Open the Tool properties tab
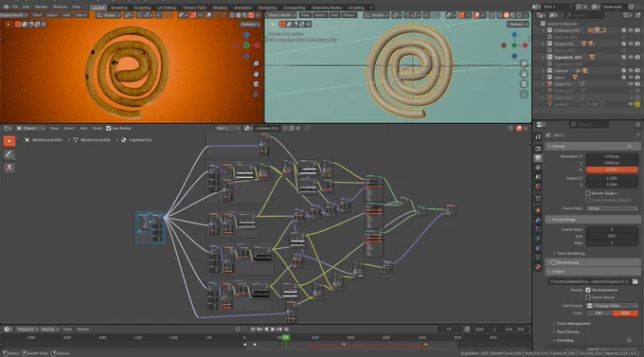 538,136
